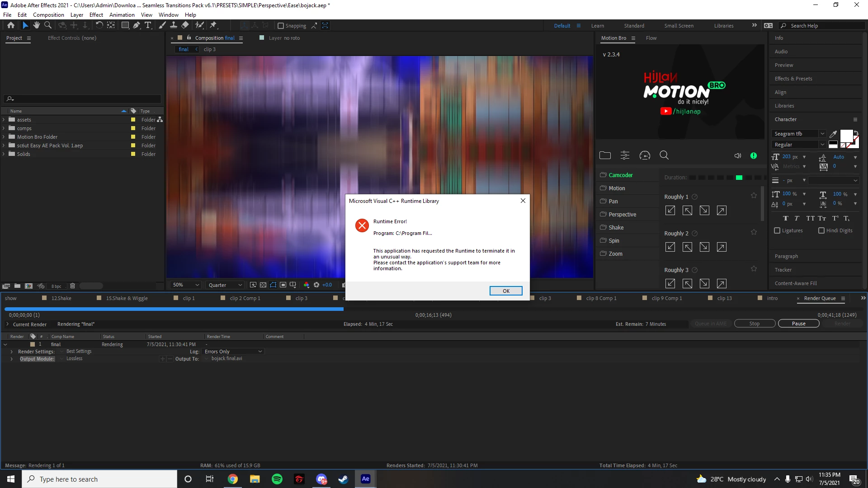Enable the Ligatures checkbox
This screenshot has height=488, width=868.
[x=777, y=230]
